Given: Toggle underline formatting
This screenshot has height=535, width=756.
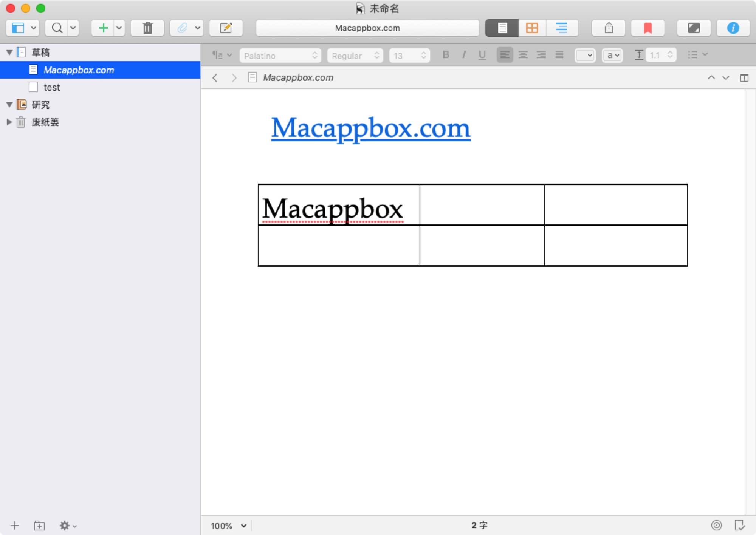Looking at the screenshot, I should pyautogui.click(x=482, y=55).
